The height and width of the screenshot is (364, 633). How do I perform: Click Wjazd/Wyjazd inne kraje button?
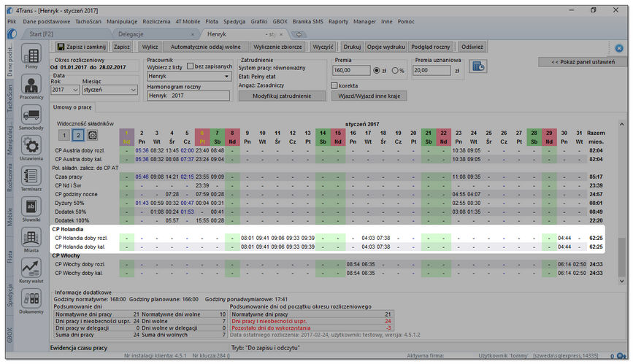(x=369, y=96)
